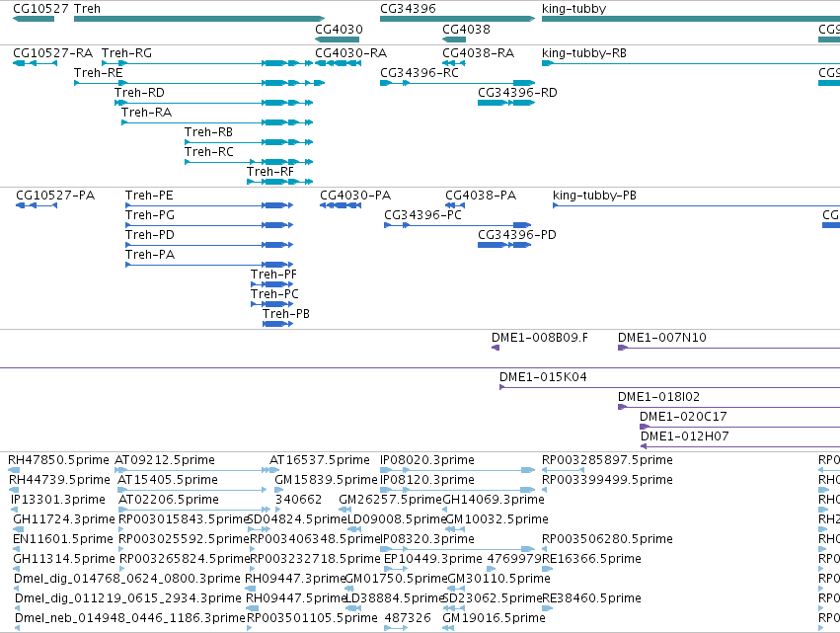The width and height of the screenshot is (840, 633).
Task: Select EST GH11724.3prime
Action: pyautogui.click(x=18, y=529)
